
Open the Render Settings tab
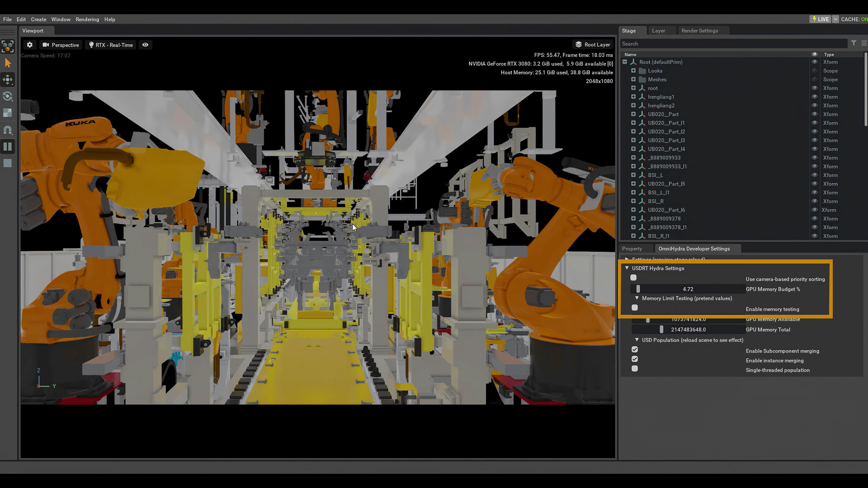(x=700, y=30)
